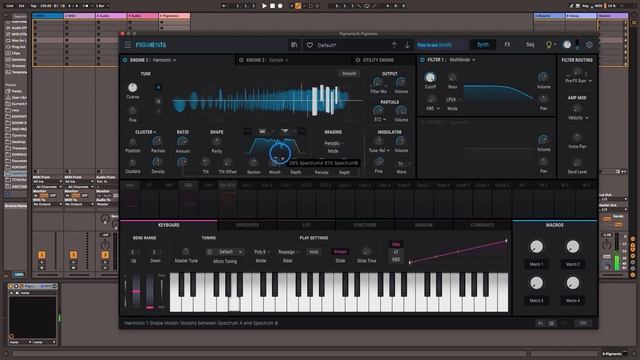Select the AT curve button
Viewport: 640px width, 360px height.
[x=396, y=252]
